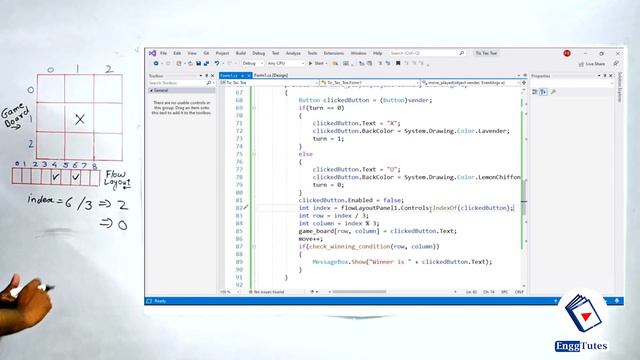Image resolution: width=640 pixels, height=360 pixels.
Task: Open the Any CPU platform dropdown
Action: (x=286, y=63)
